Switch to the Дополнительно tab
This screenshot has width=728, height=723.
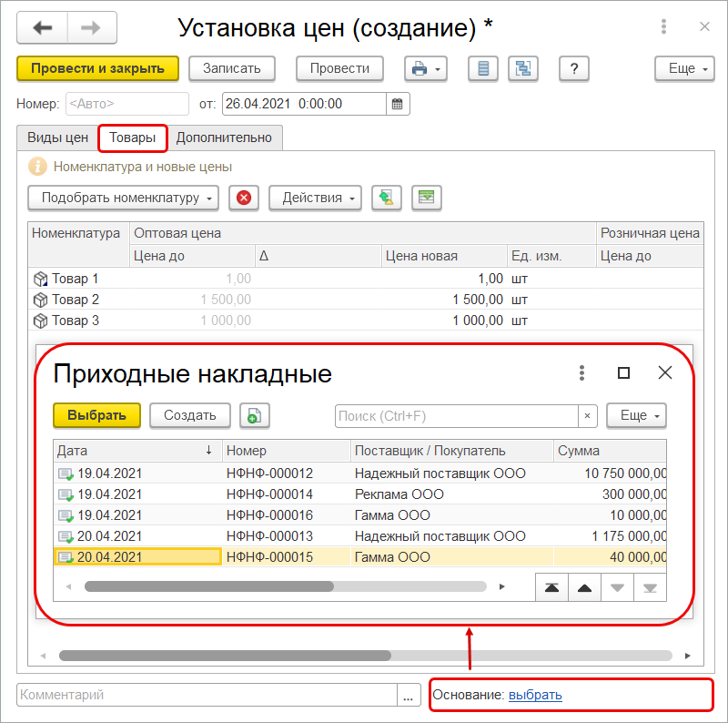224,137
